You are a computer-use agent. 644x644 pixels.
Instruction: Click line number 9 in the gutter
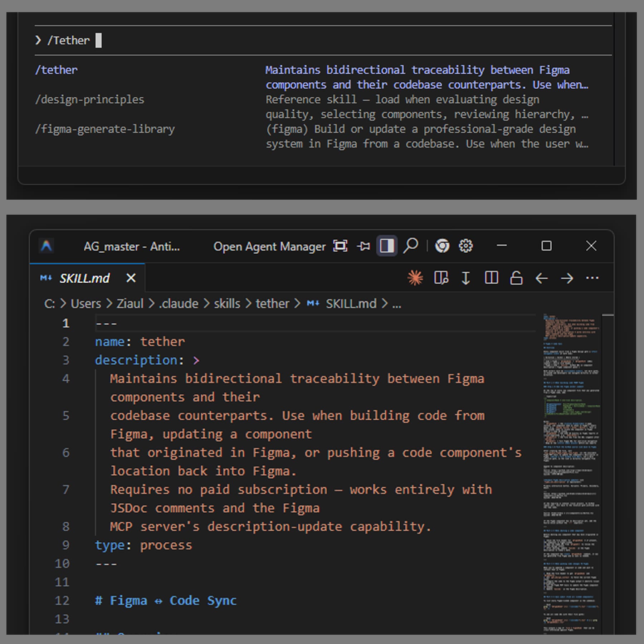(66, 545)
